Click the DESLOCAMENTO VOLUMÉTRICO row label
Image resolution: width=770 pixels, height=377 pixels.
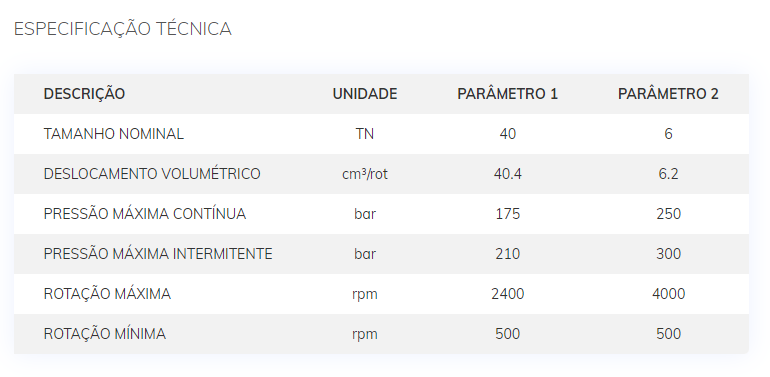(x=152, y=174)
